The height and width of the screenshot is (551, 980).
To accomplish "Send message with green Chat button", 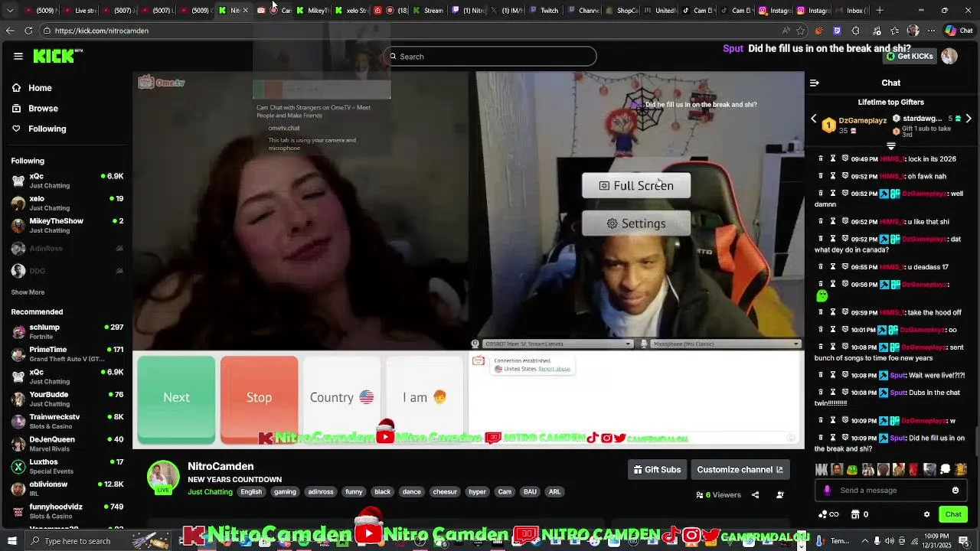I will coord(953,514).
